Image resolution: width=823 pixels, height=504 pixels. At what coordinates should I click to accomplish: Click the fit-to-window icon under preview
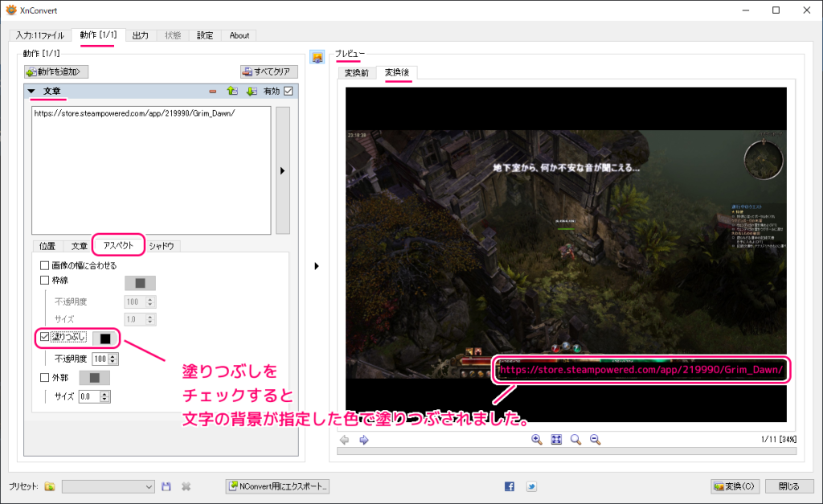click(556, 440)
